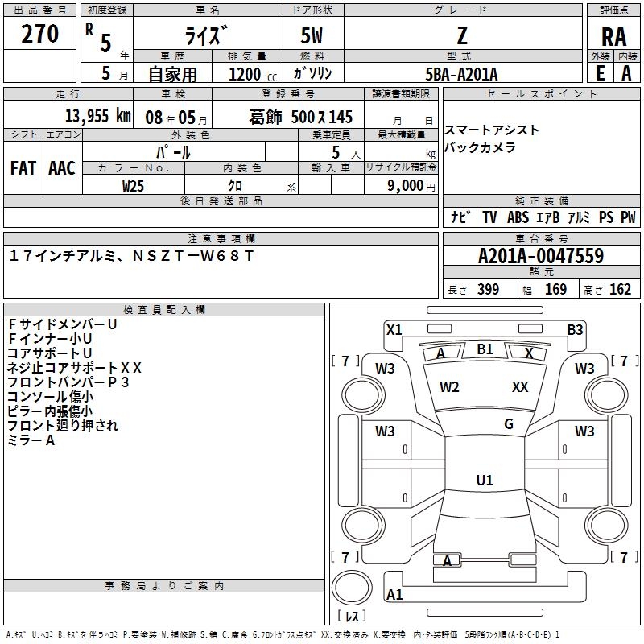Image resolution: width=644 pixels, height=644 pixels.
Task: Select inspector note ネジ止コアサポートXX
Action: tap(74, 368)
